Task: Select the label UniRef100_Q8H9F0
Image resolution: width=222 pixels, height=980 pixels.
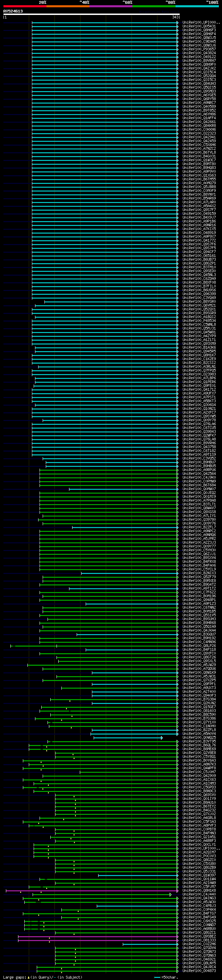Action: coord(199,64)
